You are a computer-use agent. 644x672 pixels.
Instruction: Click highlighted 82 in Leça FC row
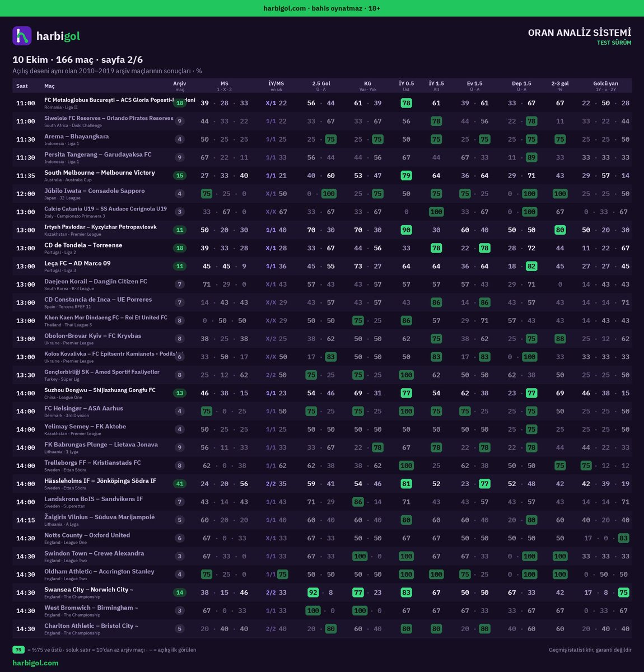[531, 267]
